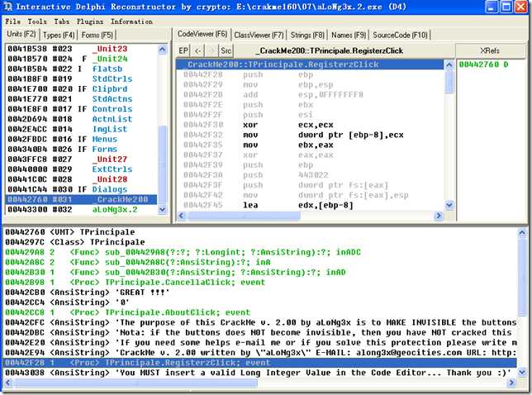Select the Clipbrd unit
The width and height of the screenshot is (532, 395).
(x=81, y=89)
